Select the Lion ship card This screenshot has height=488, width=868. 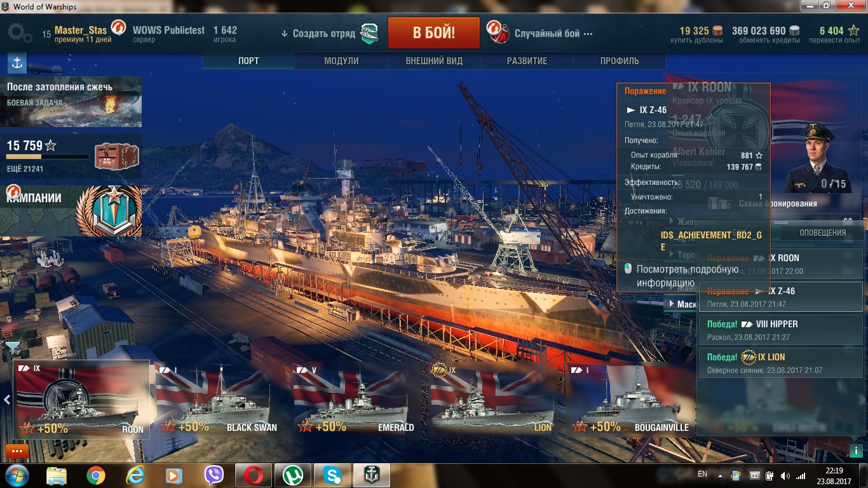tap(492, 399)
